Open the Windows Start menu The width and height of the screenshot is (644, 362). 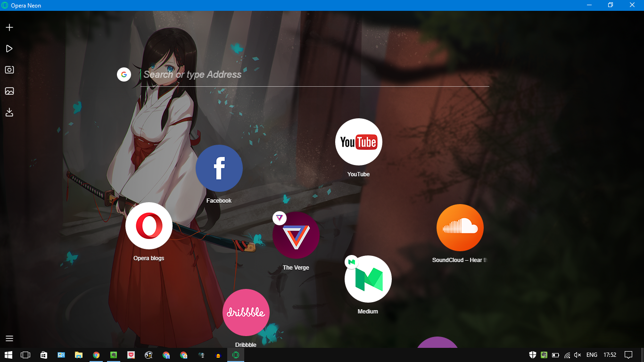coord(8,355)
